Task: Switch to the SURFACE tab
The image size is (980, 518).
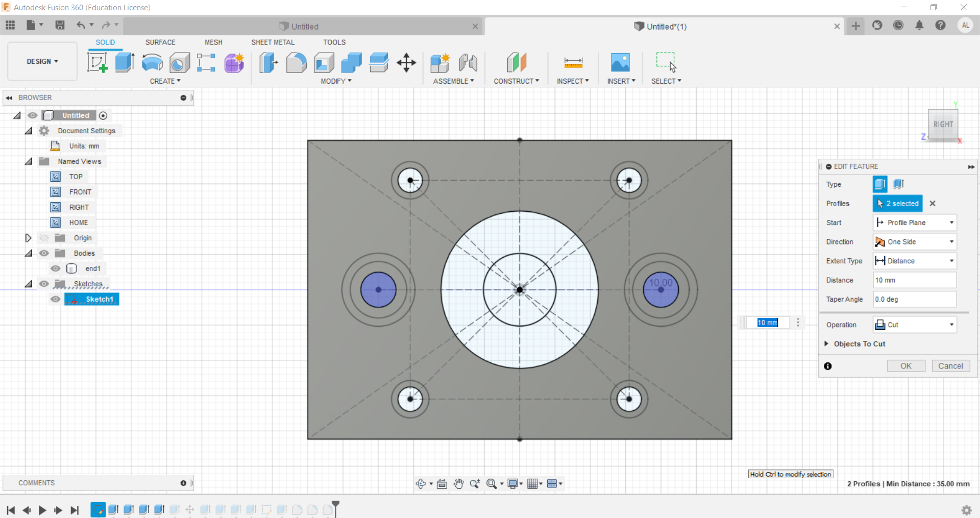Action: 160,42
